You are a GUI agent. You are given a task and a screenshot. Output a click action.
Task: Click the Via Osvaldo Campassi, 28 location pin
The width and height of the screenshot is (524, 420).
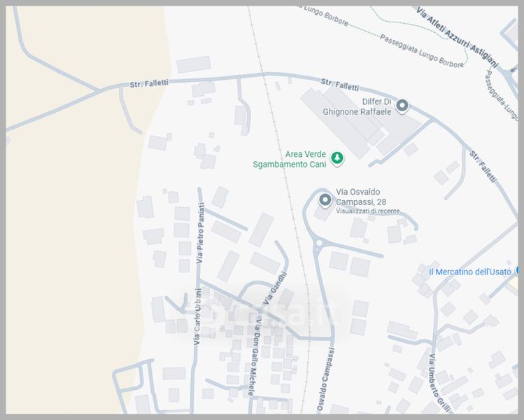coord(325,201)
